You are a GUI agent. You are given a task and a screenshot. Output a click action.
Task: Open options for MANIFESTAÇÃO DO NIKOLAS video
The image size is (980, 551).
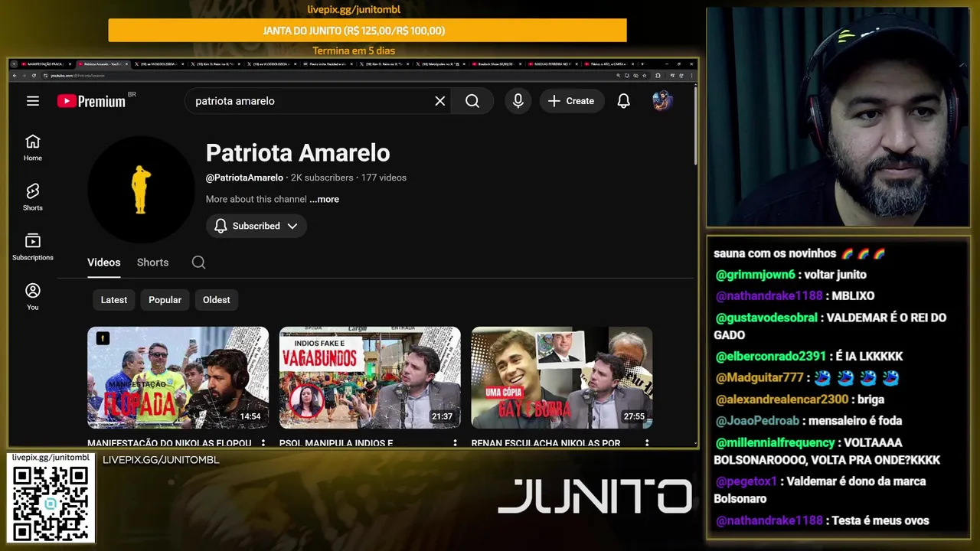click(263, 443)
